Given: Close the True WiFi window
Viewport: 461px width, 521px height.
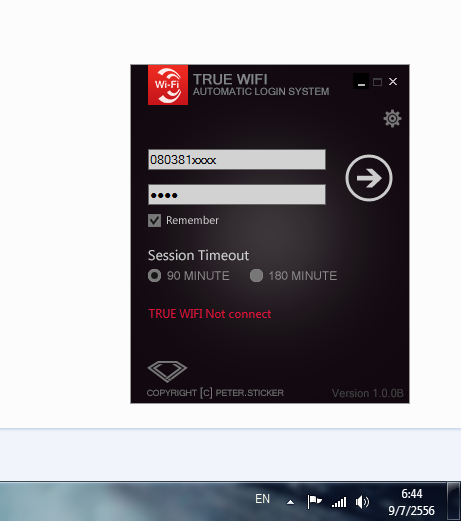Looking at the screenshot, I should [x=393, y=82].
